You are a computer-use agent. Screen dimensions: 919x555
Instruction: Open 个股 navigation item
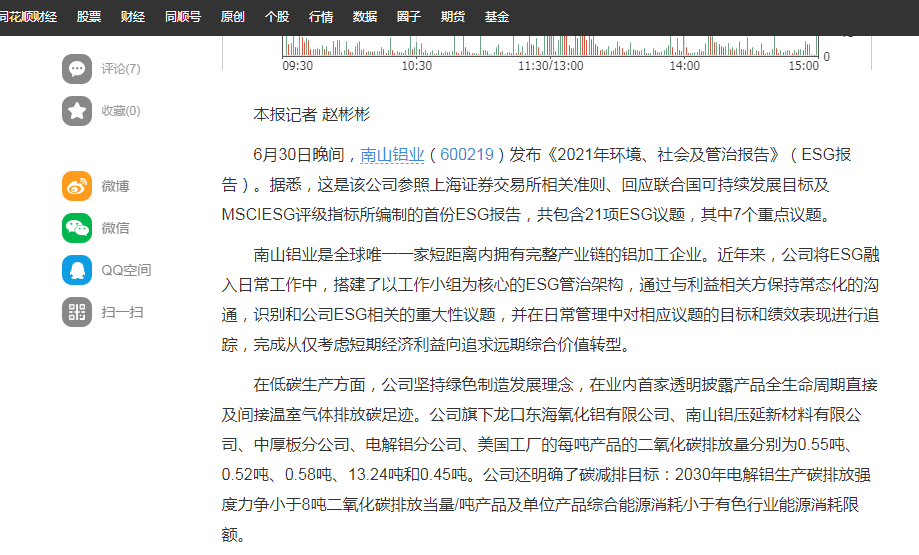pos(277,17)
